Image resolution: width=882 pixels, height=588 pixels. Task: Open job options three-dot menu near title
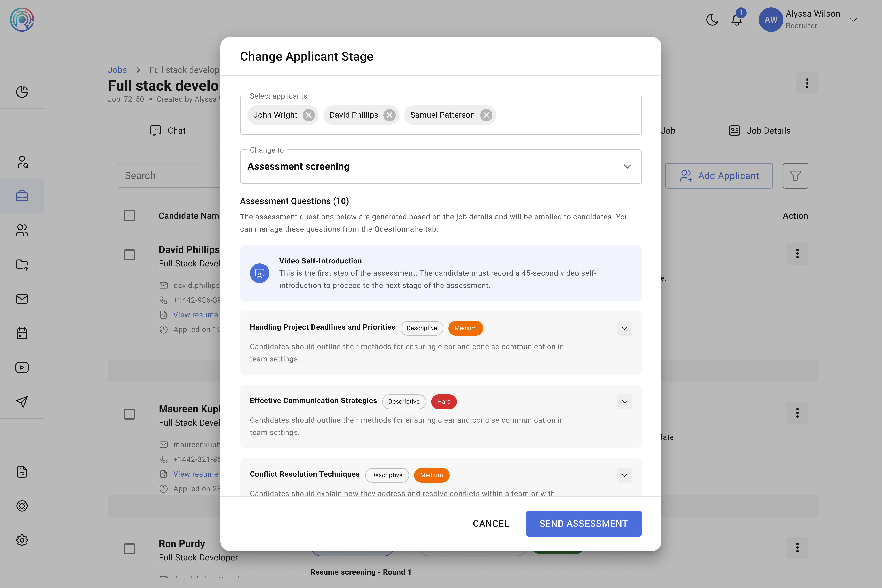(x=807, y=83)
